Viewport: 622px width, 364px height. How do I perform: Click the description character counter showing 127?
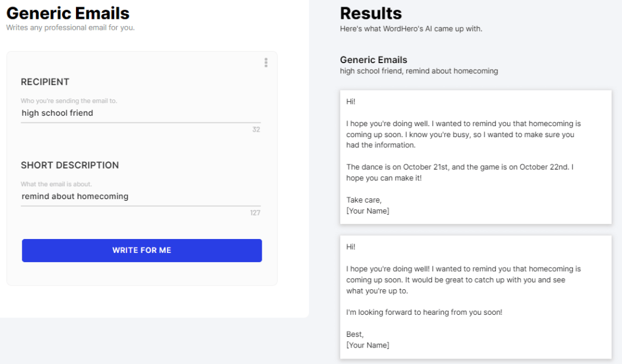pos(255,212)
